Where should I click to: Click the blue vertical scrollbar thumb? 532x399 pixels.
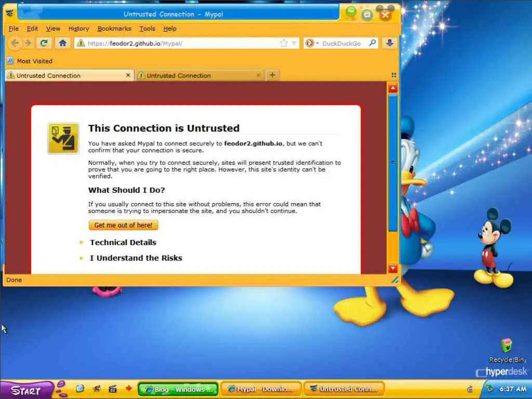pyautogui.click(x=393, y=163)
